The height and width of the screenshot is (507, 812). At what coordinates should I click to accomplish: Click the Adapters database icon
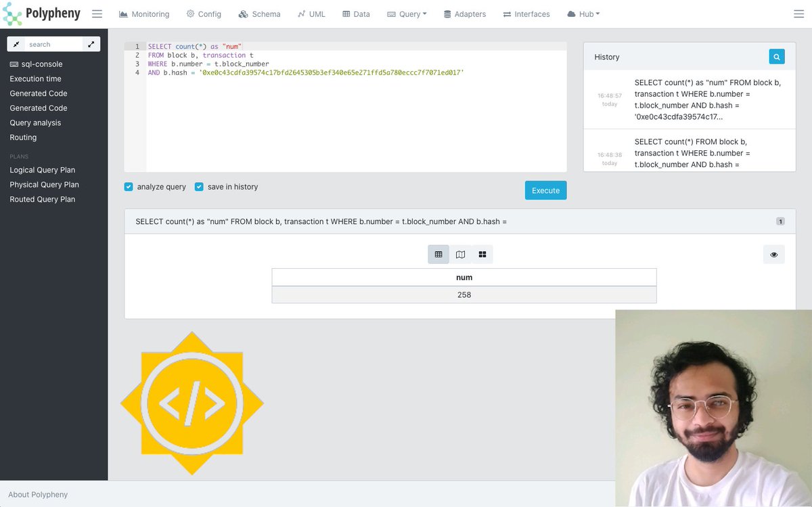click(x=447, y=14)
